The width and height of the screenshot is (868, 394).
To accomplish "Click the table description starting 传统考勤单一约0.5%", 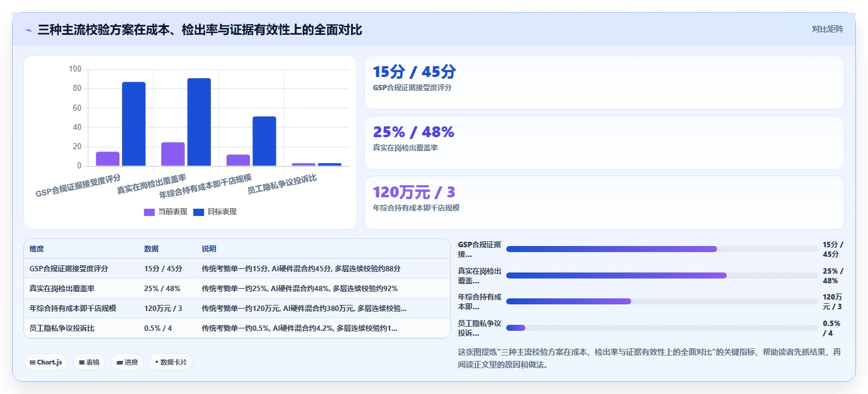I will (299, 328).
